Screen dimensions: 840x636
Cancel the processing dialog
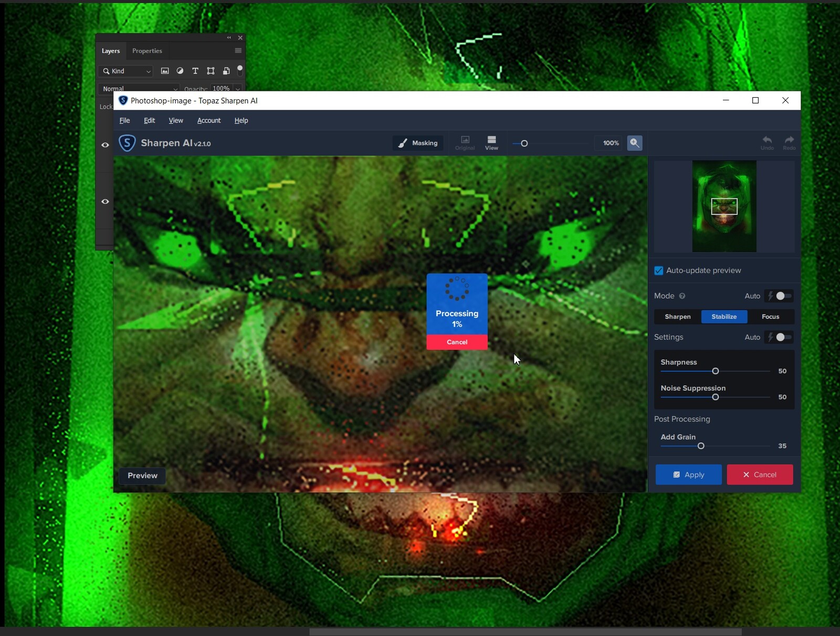[457, 342]
